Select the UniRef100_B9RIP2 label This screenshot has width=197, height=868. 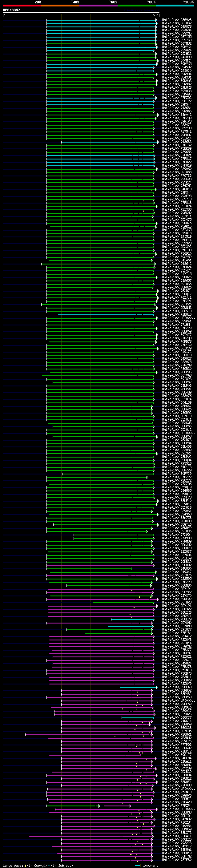(x=177, y=101)
